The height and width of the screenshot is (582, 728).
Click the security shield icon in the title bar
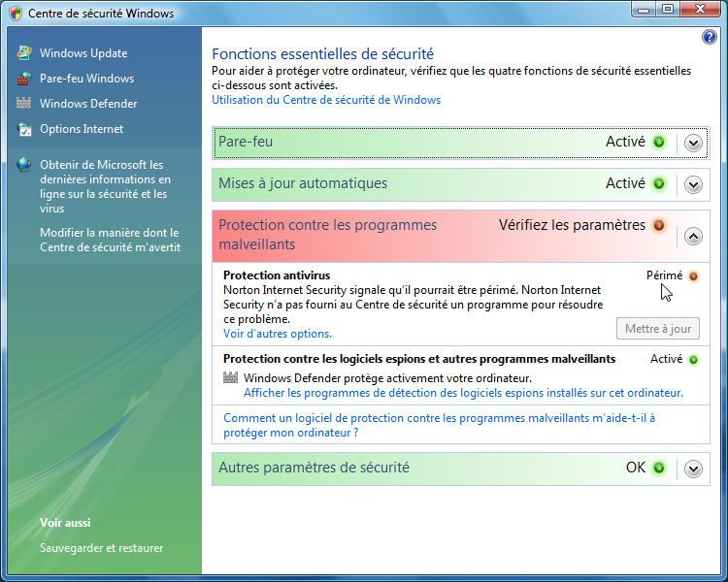(x=16, y=13)
